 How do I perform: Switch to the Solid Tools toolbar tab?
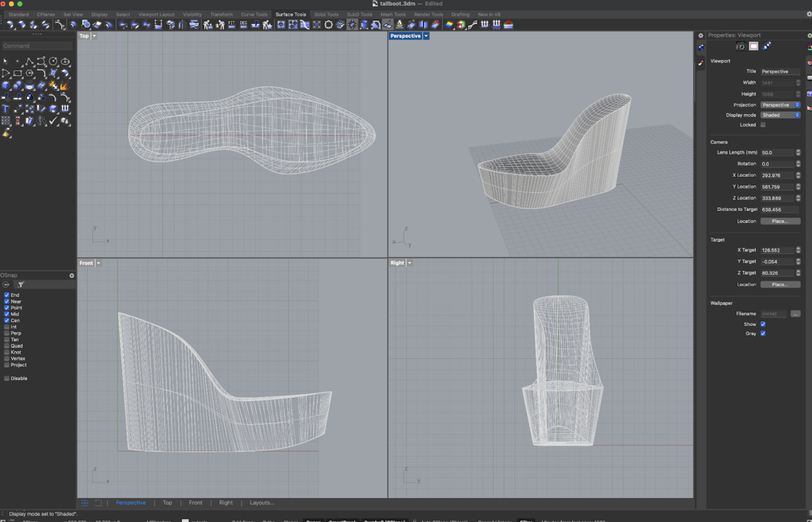pos(326,15)
